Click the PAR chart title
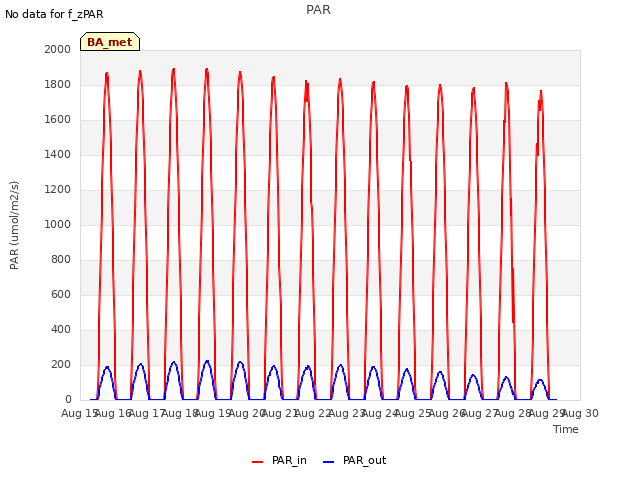The image size is (640, 480). [318, 10]
